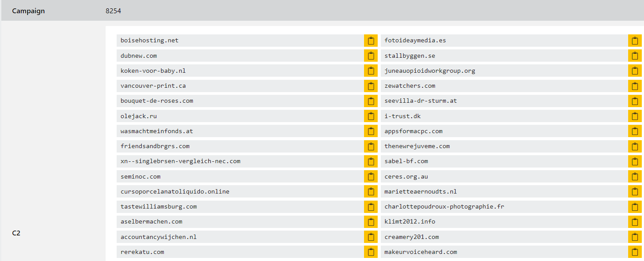Click the copy icon for klimt2012.info

(634, 222)
